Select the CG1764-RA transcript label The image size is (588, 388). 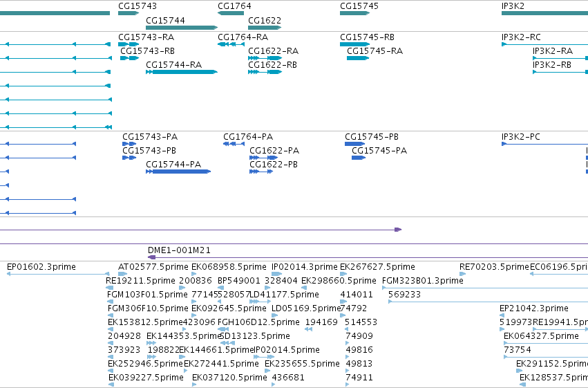point(243,37)
